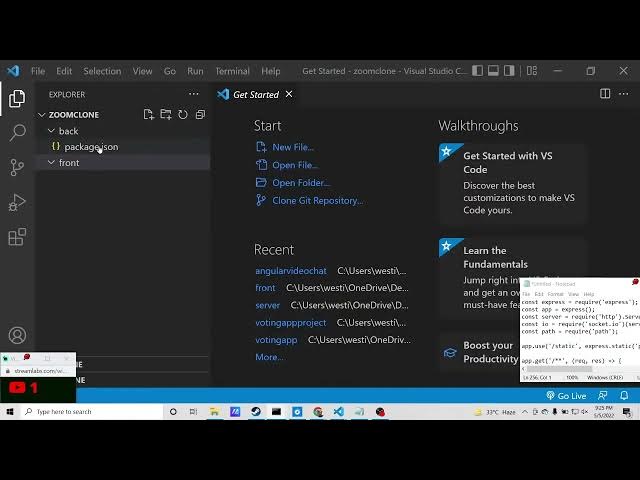Open Steam from the taskbar
The width and height of the screenshot is (640, 480).
tap(256, 412)
